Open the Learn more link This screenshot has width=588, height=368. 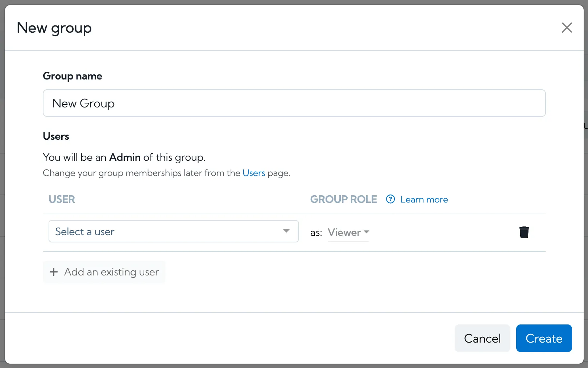coord(424,200)
